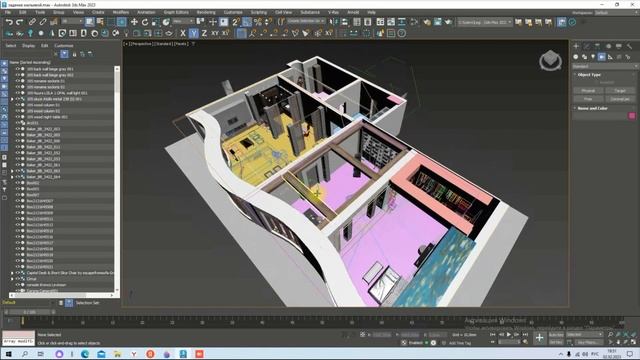
Task: Click the Redo arrow in main toolbar
Action: [19, 22]
